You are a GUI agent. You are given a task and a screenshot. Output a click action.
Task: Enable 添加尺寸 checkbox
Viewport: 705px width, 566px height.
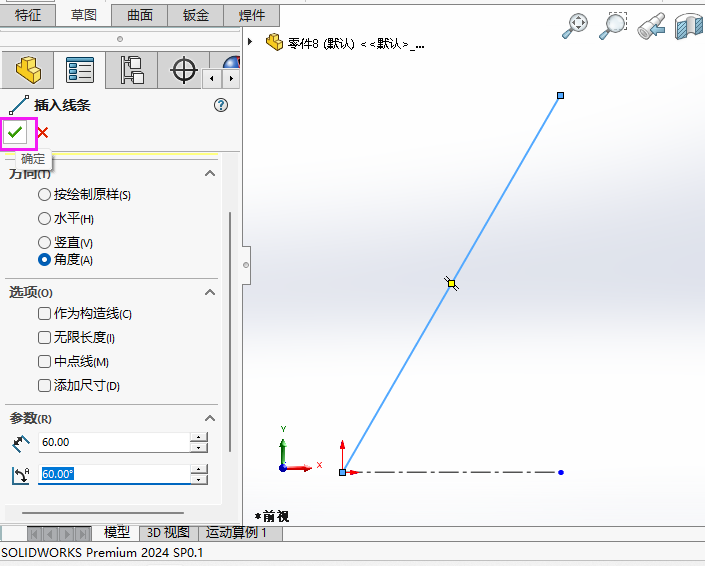click(x=44, y=385)
